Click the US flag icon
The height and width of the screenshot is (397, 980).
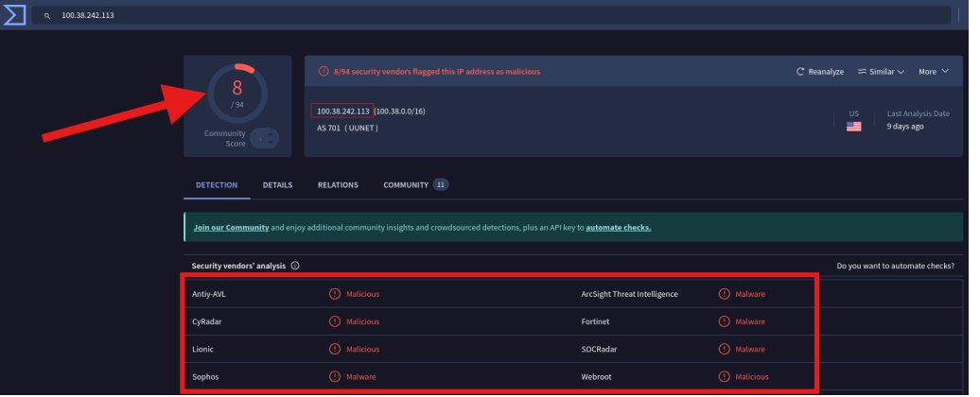point(854,127)
